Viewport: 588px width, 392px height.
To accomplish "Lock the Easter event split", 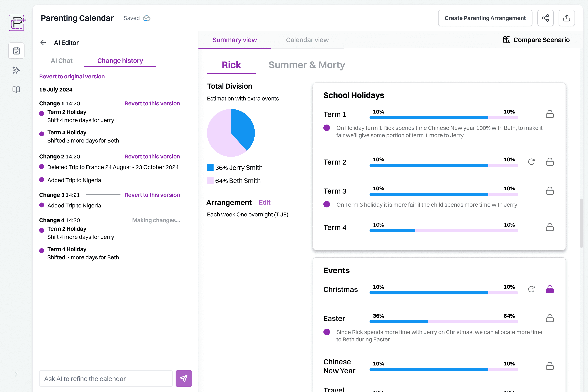I will [x=550, y=318].
